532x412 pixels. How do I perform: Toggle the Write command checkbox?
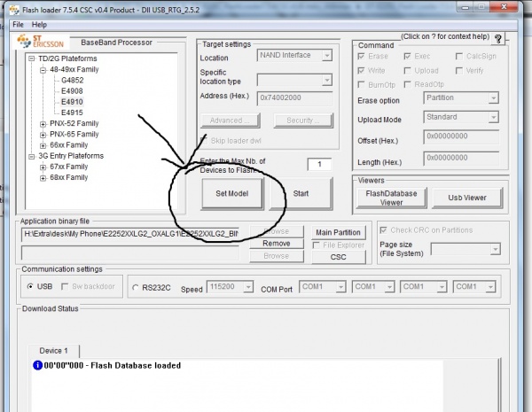click(x=361, y=71)
